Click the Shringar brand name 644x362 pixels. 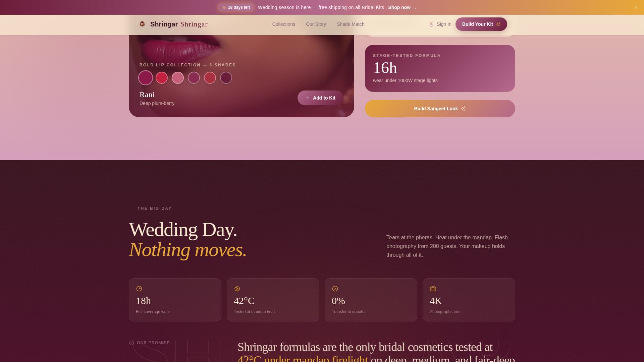179,24
